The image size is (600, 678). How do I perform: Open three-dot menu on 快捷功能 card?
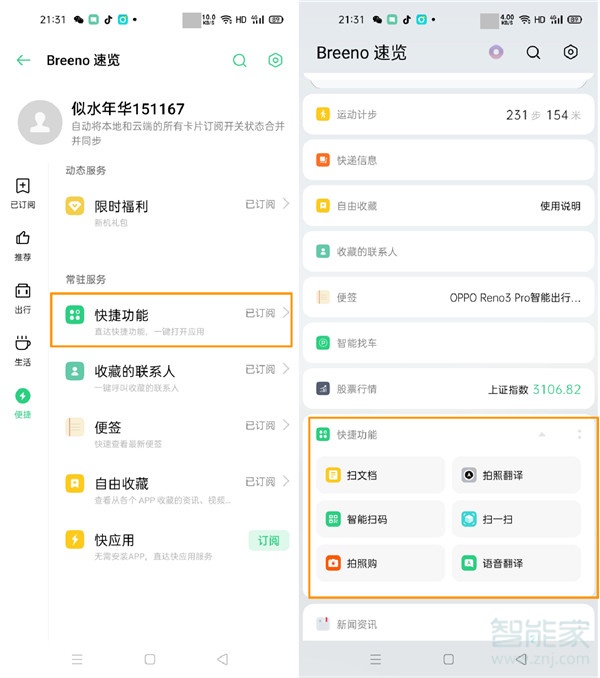pyautogui.click(x=579, y=435)
